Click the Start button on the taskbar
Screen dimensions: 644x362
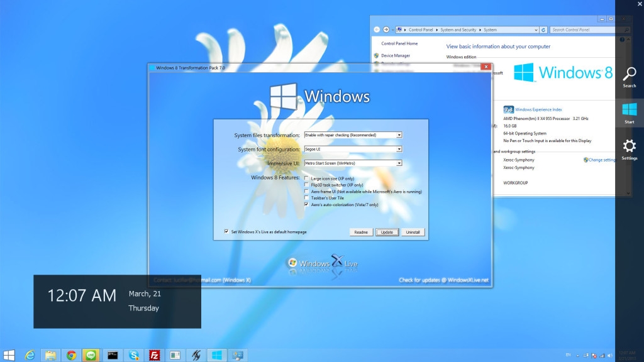point(9,355)
